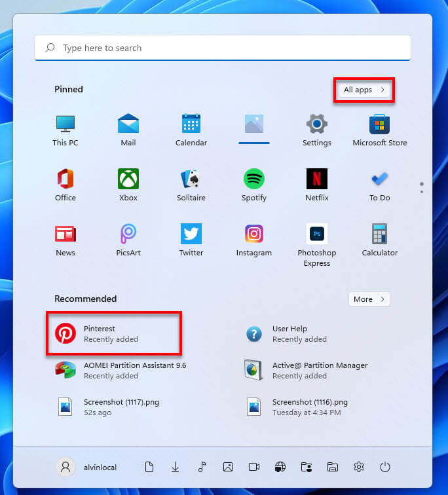Open Screenshot (1116).png file
The height and width of the screenshot is (495, 448).
pos(297,407)
